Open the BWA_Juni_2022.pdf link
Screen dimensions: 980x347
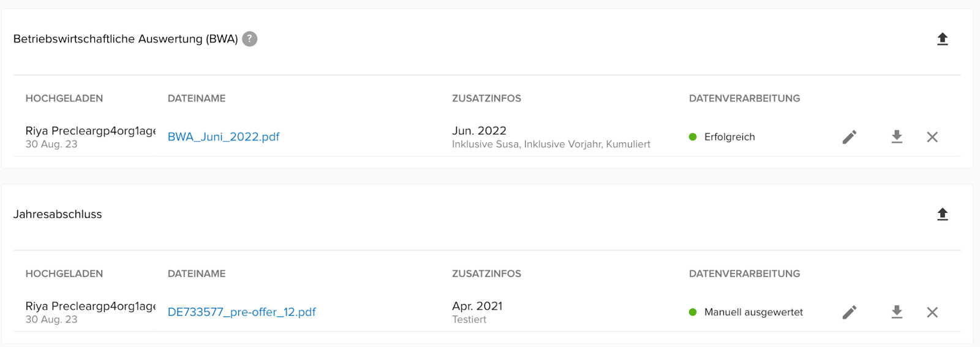[224, 137]
